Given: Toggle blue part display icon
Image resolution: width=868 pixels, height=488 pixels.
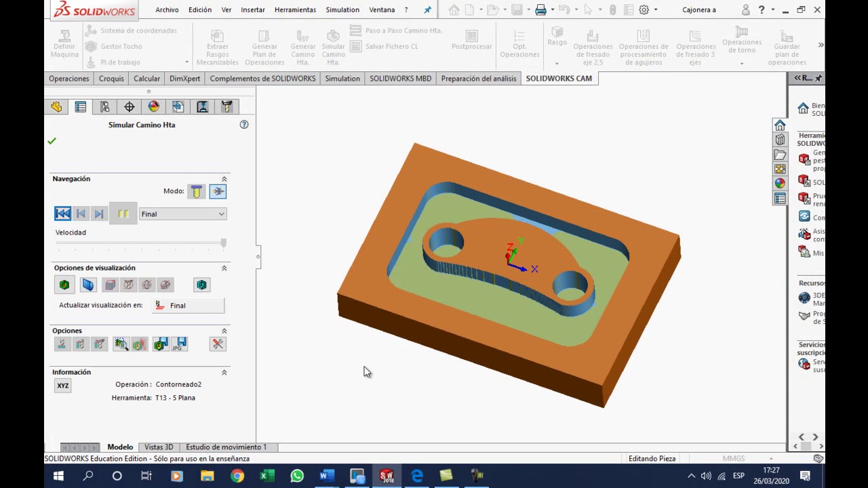Looking at the screenshot, I should [88, 285].
